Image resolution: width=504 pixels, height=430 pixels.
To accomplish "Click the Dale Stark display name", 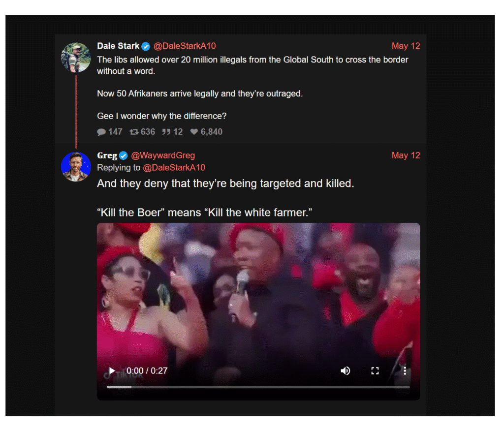I will 118,46.
